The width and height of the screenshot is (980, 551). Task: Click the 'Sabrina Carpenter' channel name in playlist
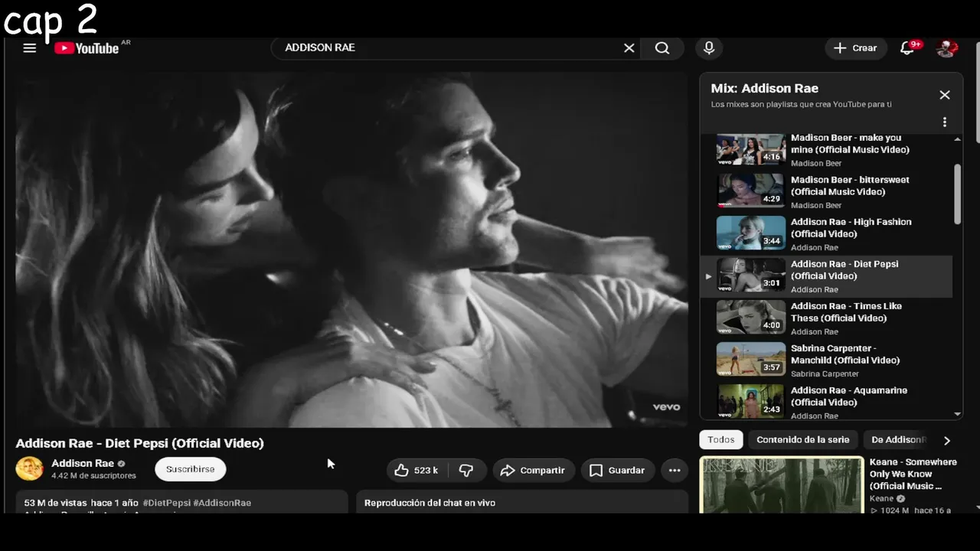coord(825,373)
